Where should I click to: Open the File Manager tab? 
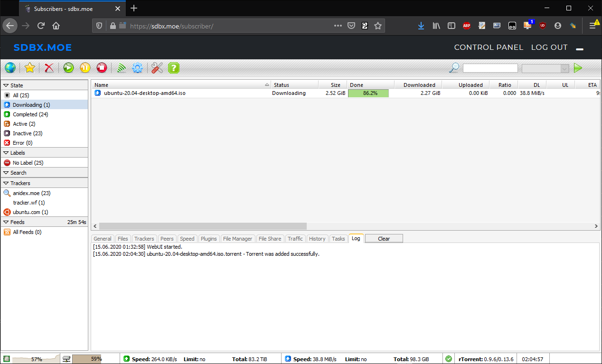pyautogui.click(x=238, y=239)
